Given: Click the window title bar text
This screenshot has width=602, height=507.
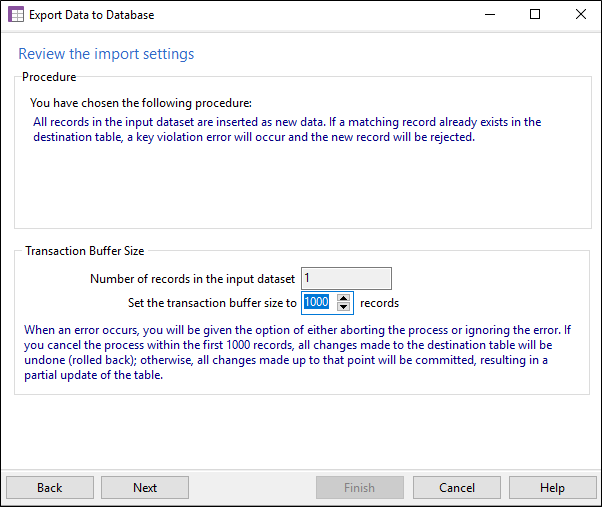Looking at the screenshot, I should point(91,15).
